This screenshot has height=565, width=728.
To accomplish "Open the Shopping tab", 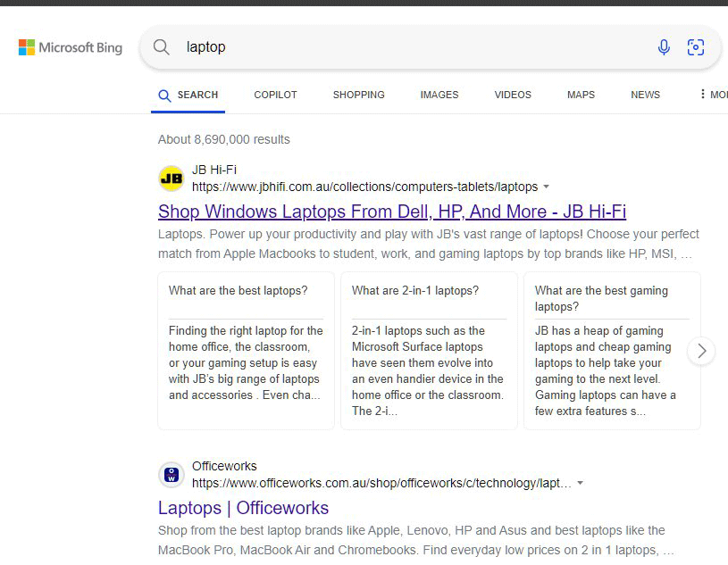I will click(x=358, y=95).
